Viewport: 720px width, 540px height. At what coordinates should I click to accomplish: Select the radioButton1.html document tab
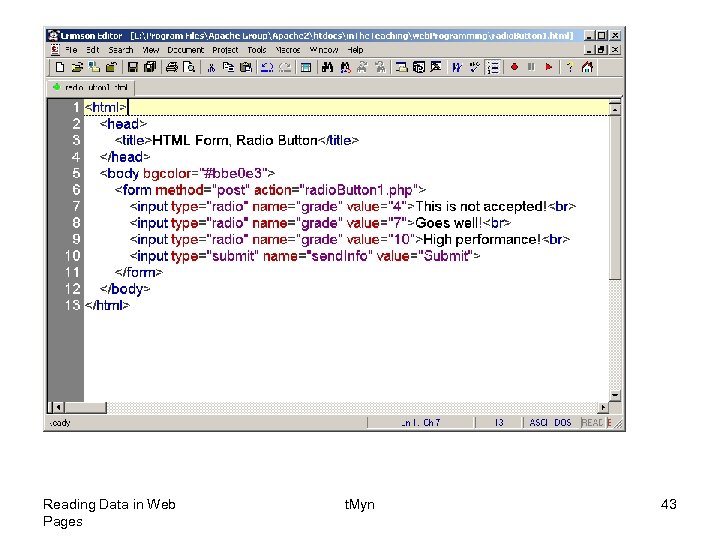pos(91,87)
